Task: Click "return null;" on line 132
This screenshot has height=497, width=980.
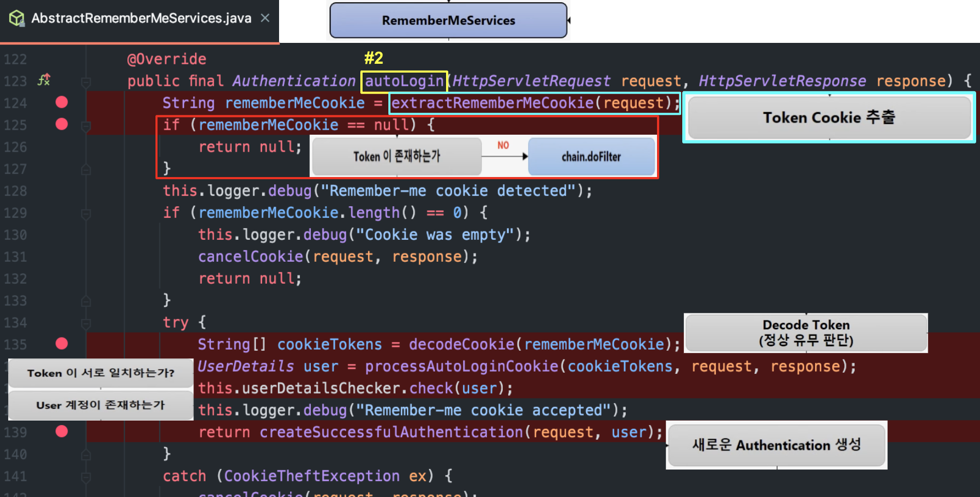Action: (x=250, y=279)
